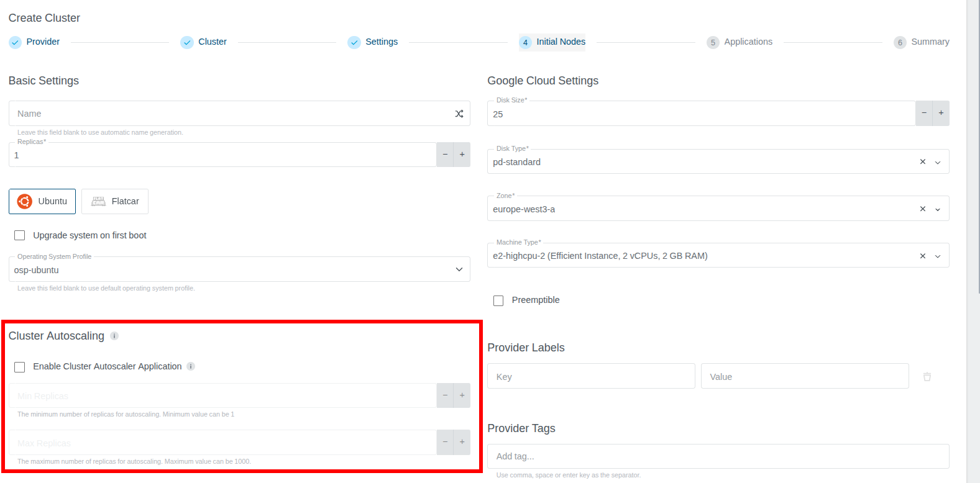Clear the Zone value europe-west3-a

[922, 209]
